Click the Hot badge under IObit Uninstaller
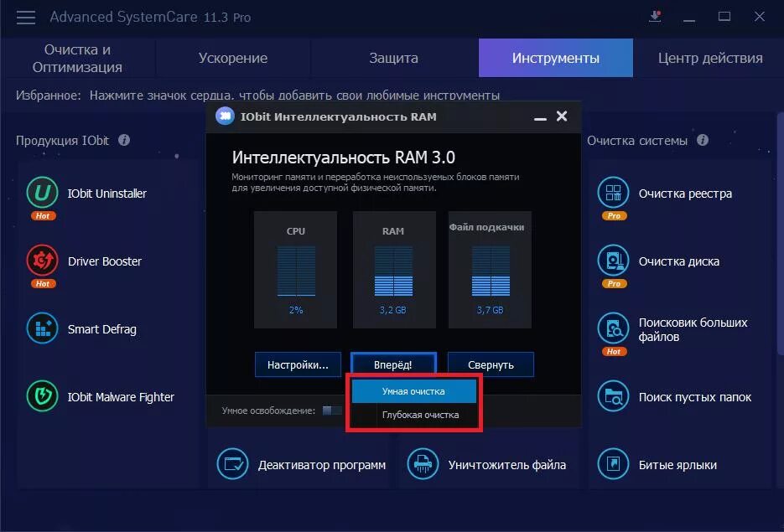 [43, 216]
